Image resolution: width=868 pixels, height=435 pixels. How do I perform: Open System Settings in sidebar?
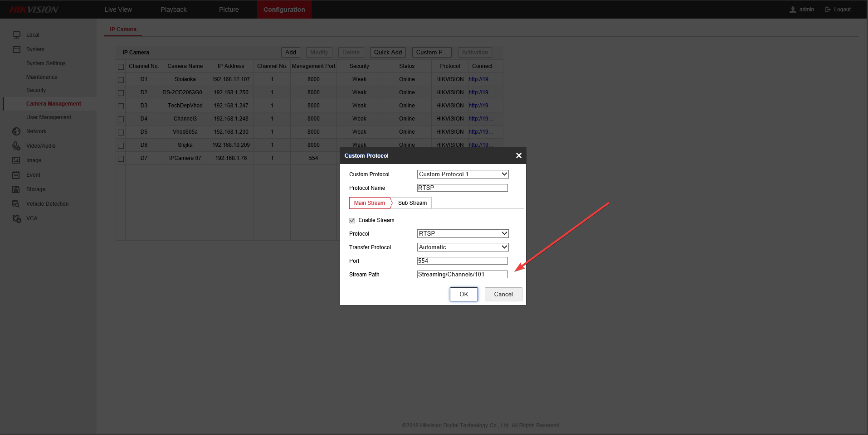pyautogui.click(x=46, y=63)
